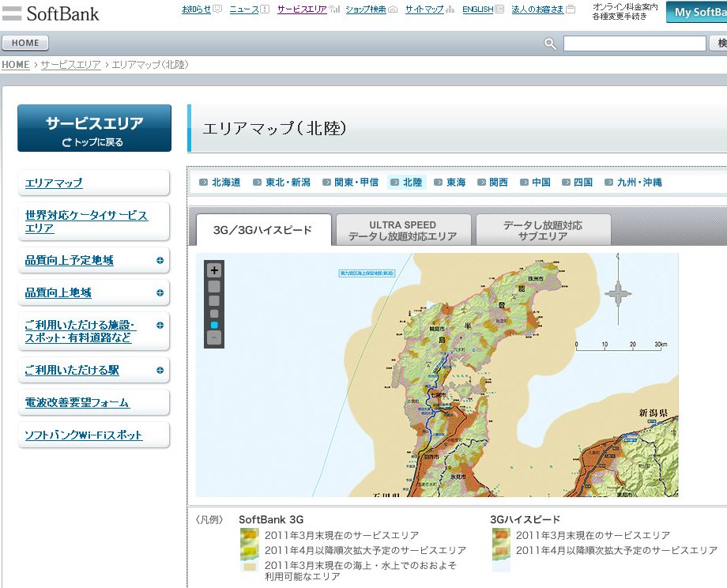Click the HOME button
Viewport: 727px width, 588px height.
point(25,43)
